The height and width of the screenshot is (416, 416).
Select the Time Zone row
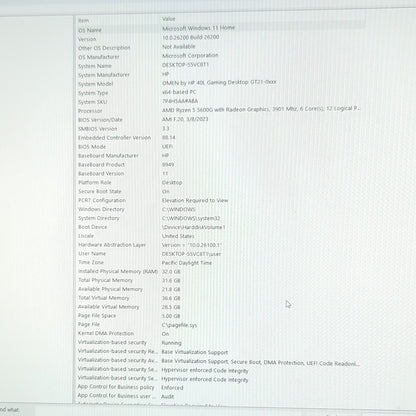tap(220, 263)
